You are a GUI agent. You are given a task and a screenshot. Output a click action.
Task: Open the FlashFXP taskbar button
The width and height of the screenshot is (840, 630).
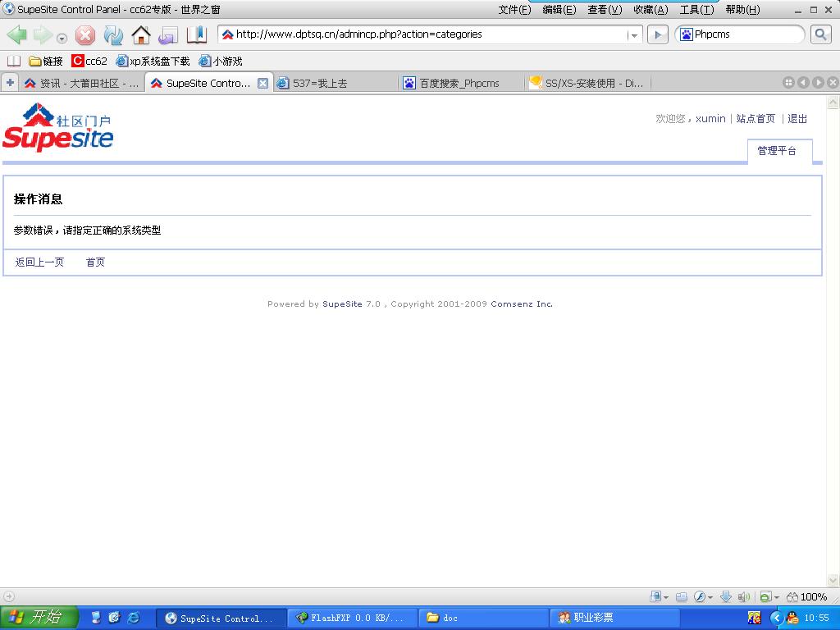[351, 619]
